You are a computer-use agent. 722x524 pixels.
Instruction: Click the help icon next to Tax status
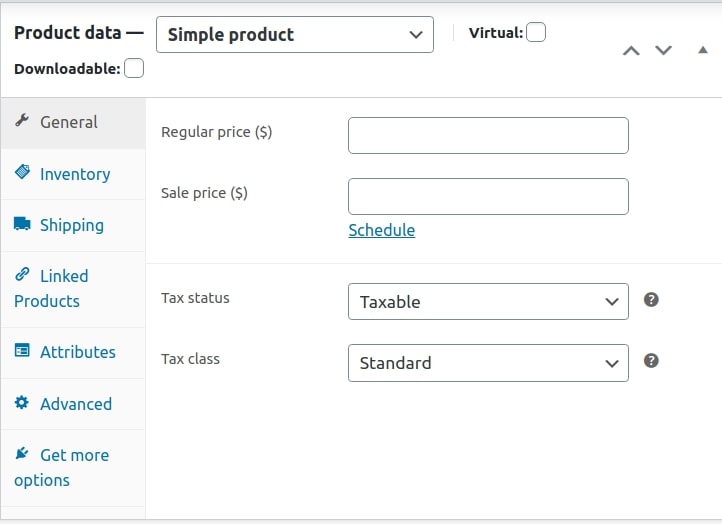[651, 300]
